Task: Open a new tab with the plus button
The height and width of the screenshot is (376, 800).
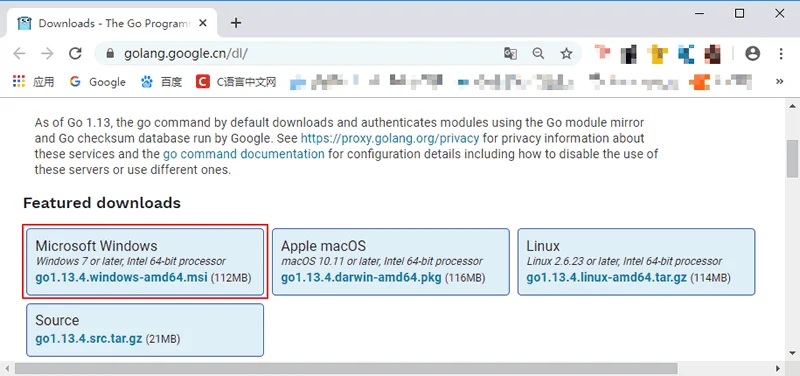Action: [236, 23]
